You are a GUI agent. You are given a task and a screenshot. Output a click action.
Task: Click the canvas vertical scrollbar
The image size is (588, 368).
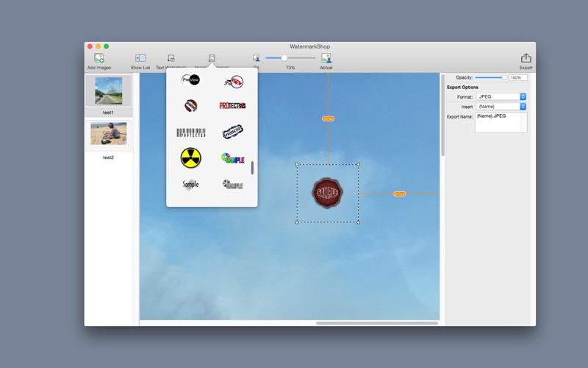443,116
